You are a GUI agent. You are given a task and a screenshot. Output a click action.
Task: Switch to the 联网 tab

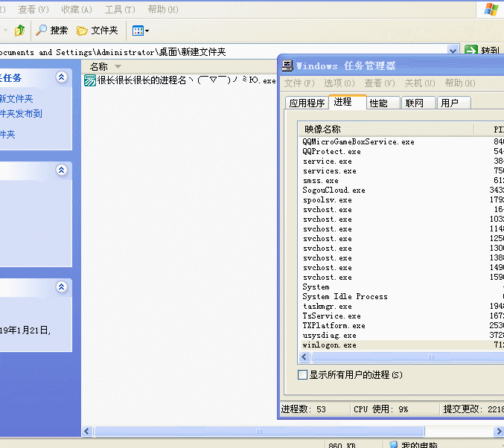pyautogui.click(x=418, y=103)
